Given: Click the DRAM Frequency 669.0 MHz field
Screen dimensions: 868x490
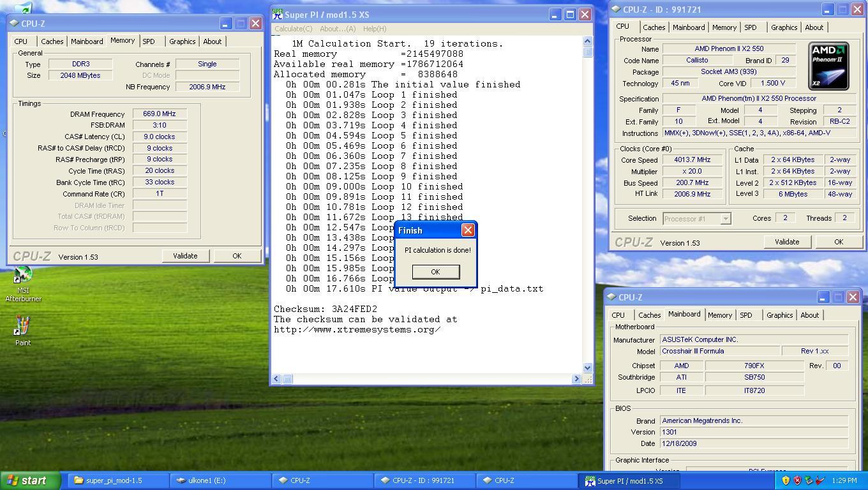Looking at the screenshot, I should tap(160, 114).
